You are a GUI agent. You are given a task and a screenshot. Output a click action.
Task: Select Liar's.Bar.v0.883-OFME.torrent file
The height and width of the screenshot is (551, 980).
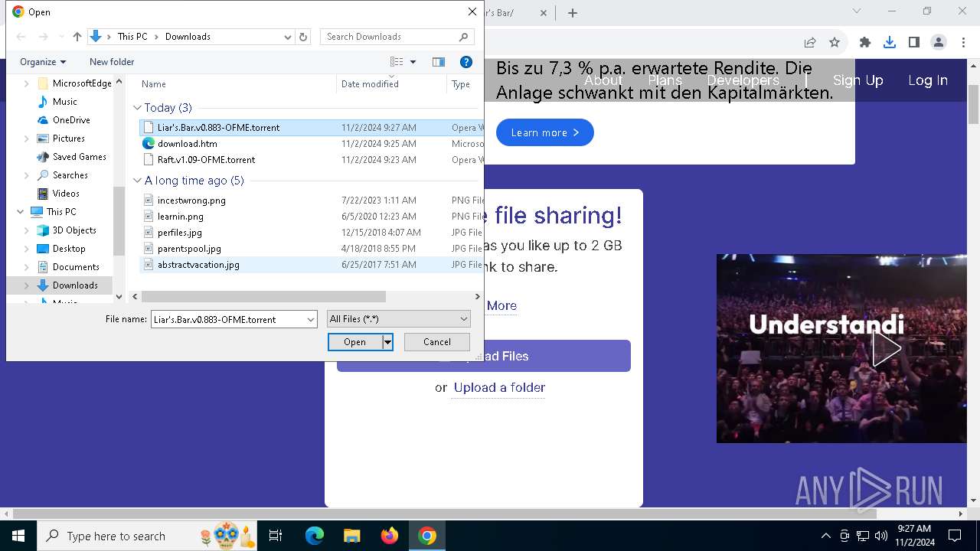pyautogui.click(x=218, y=128)
